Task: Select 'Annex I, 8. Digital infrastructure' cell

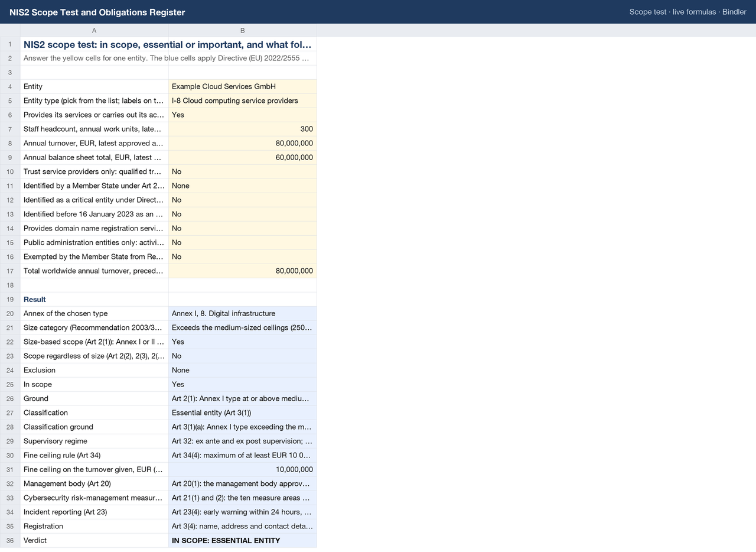Action: click(x=243, y=313)
